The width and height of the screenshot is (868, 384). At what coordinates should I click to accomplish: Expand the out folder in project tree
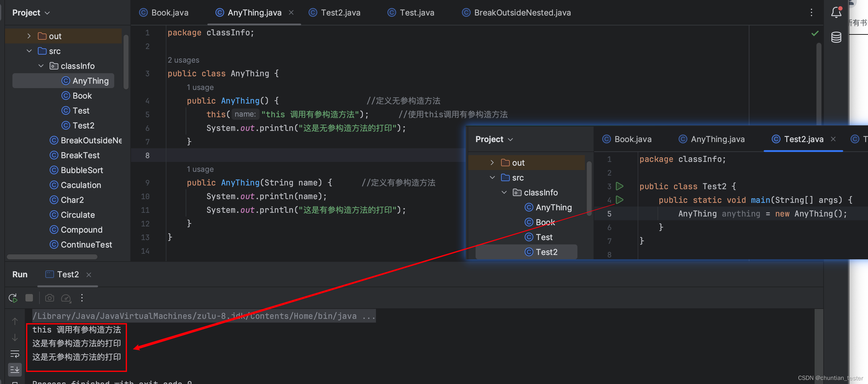pos(29,36)
